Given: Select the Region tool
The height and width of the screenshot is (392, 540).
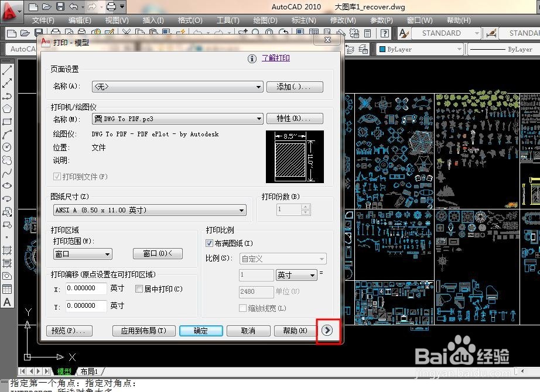Looking at the screenshot, I should [x=7, y=276].
